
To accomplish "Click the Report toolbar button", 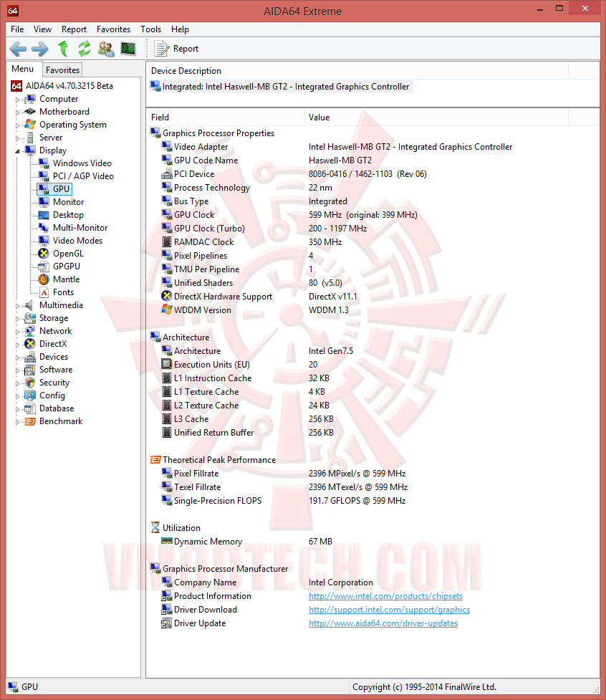I will click(x=176, y=49).
